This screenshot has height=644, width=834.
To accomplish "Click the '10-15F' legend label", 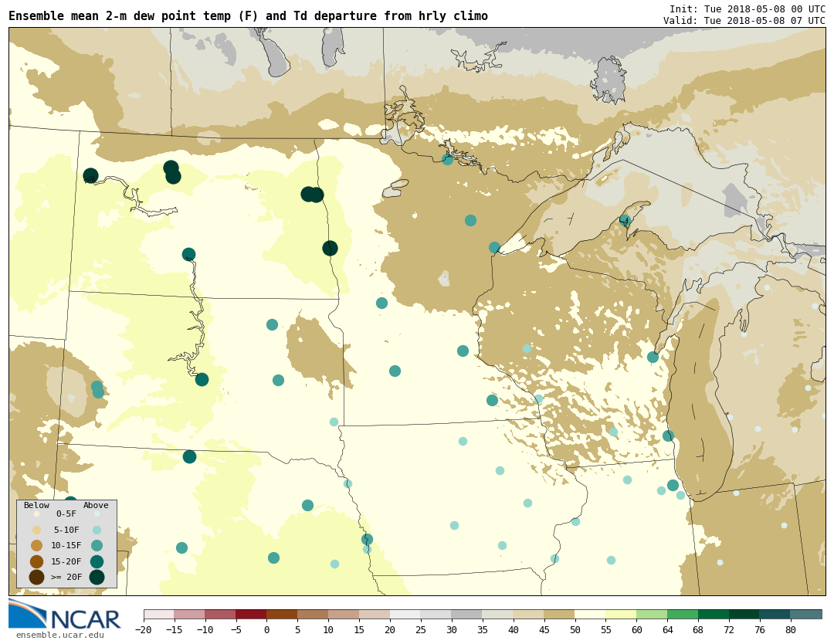I will [66, 546].
